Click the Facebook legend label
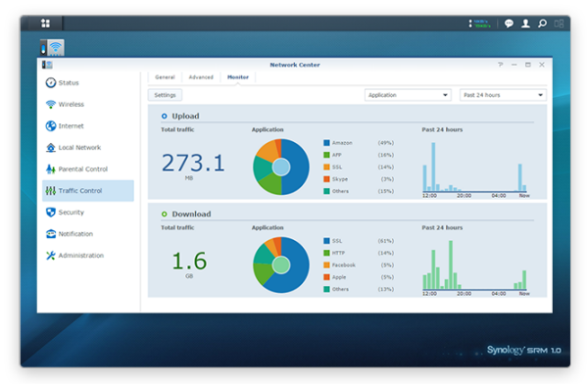Image resolution: width=588 pixels, height=384 pixels. [344, 265]
